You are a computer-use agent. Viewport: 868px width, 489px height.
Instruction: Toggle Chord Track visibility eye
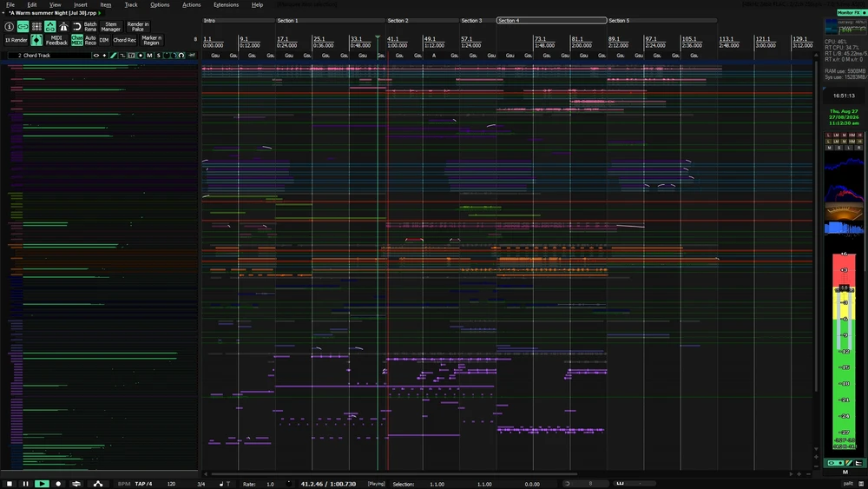(96, 56)
